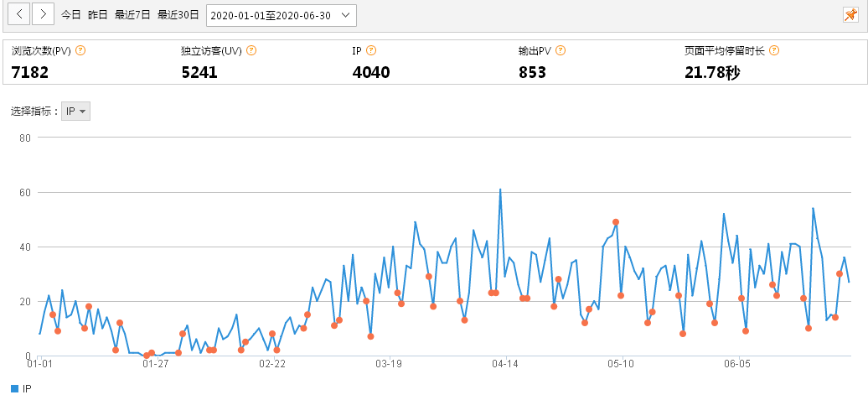Select the 最近7日 date filter
This screenshot has width=868, height=400.
[132, 15]
